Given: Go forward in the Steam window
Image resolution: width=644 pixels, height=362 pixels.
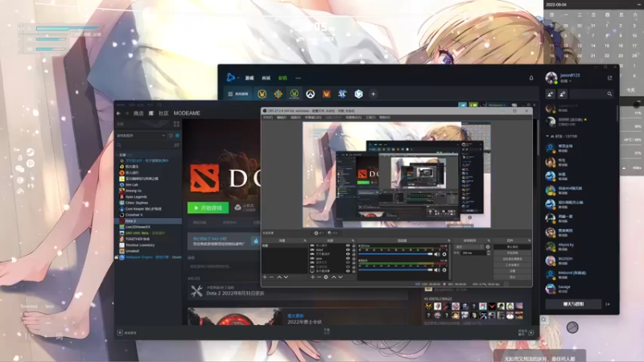Looking at the screenshot, I should point(127,113).
